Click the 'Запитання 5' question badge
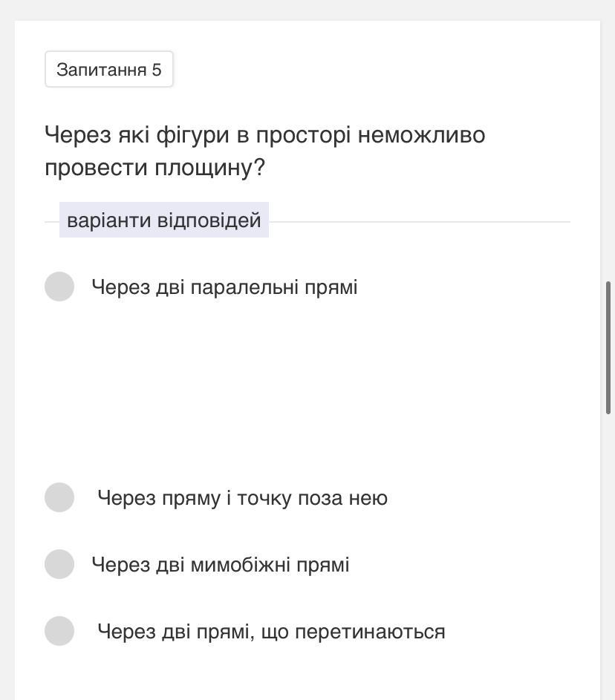Screen dimensions: 615x700 (108, 70)
